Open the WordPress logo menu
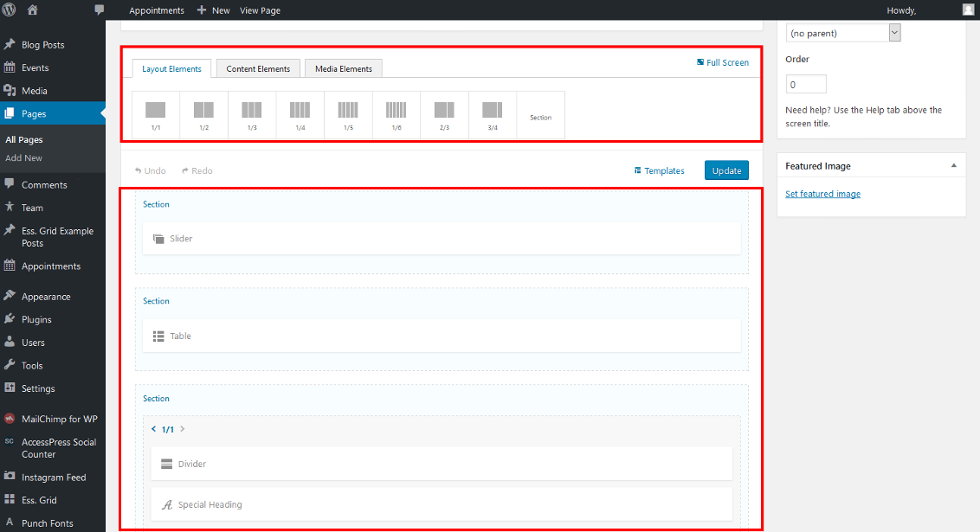 [x=10, y=10]
